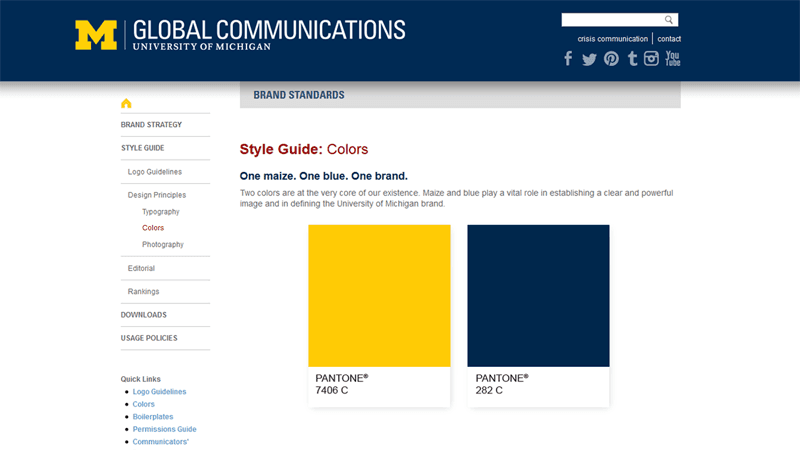800x450 pixels.
Task: Select Typography in sidebar
Action: coord(161,212)
